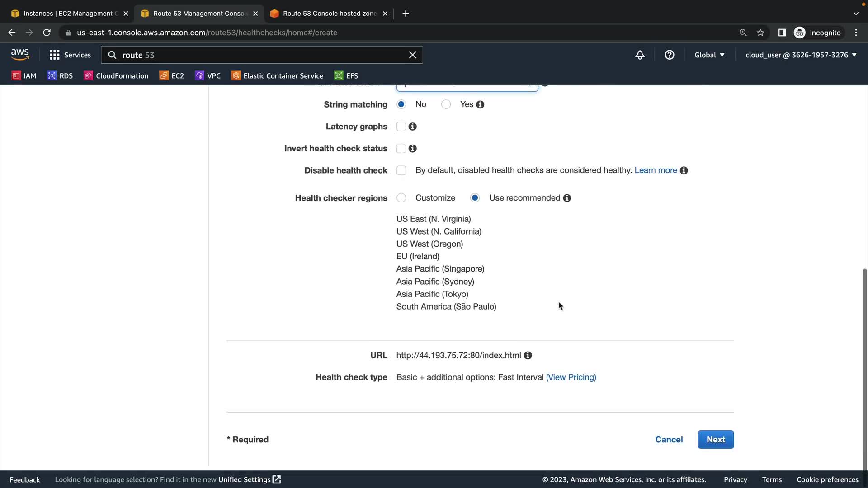Open the EC2 bookmark shortcut
868x488 pixels.
(172, 76)
